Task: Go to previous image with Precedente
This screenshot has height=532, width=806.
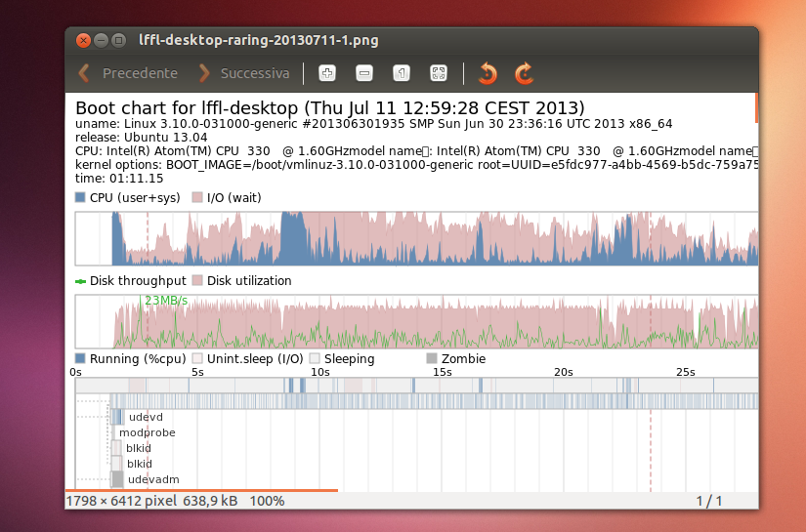Action: click(x=128, y=73)
